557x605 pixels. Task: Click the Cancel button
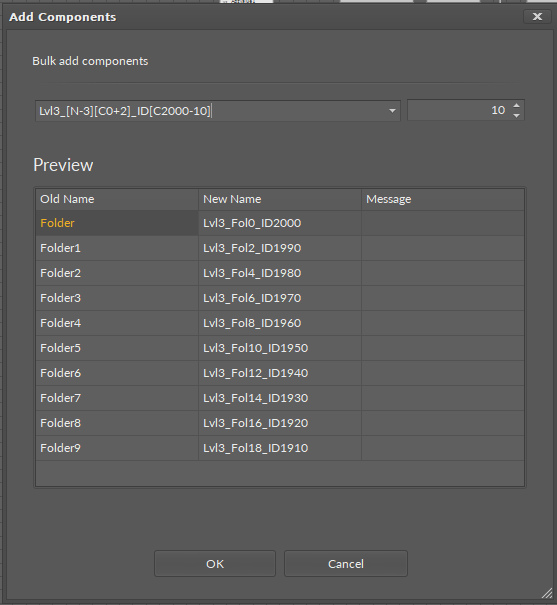[x=346, y=564]
